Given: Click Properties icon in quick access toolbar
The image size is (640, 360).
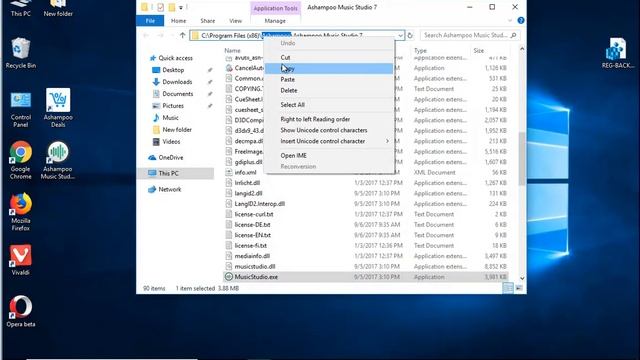Looking at the screenshot, I should pyautogui.click(x=160, y=7).
